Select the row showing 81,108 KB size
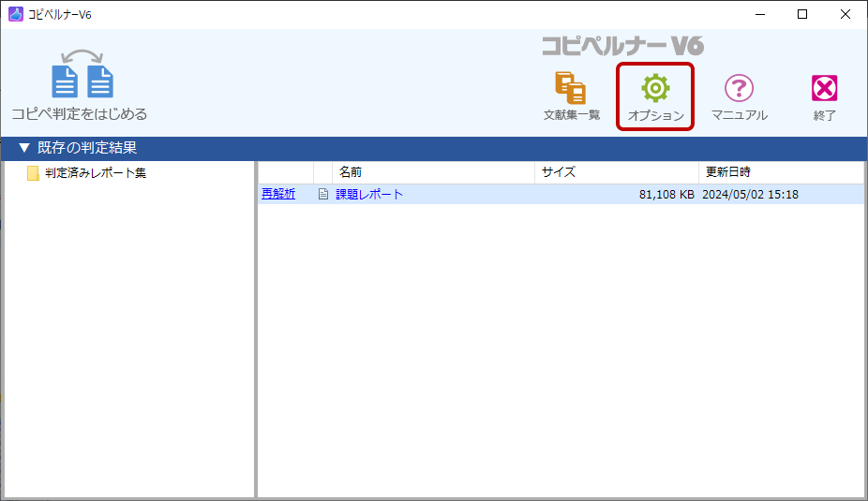This screenshot has height=501, width=868. (x=666, y=195)
